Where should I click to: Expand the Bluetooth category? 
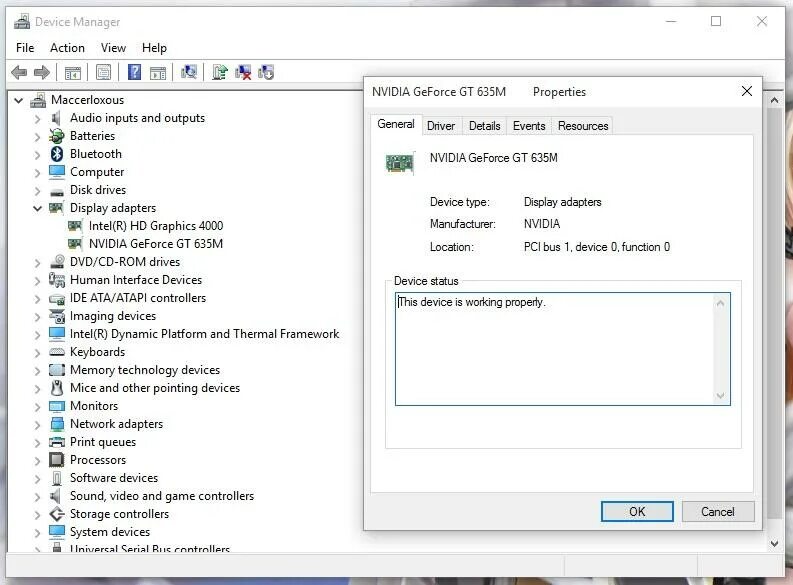point(37,154)
